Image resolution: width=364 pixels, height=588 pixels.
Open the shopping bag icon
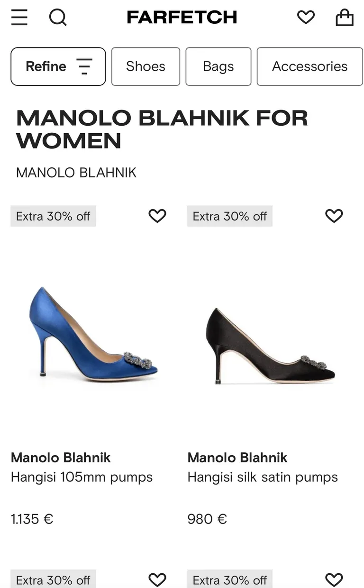345,18
